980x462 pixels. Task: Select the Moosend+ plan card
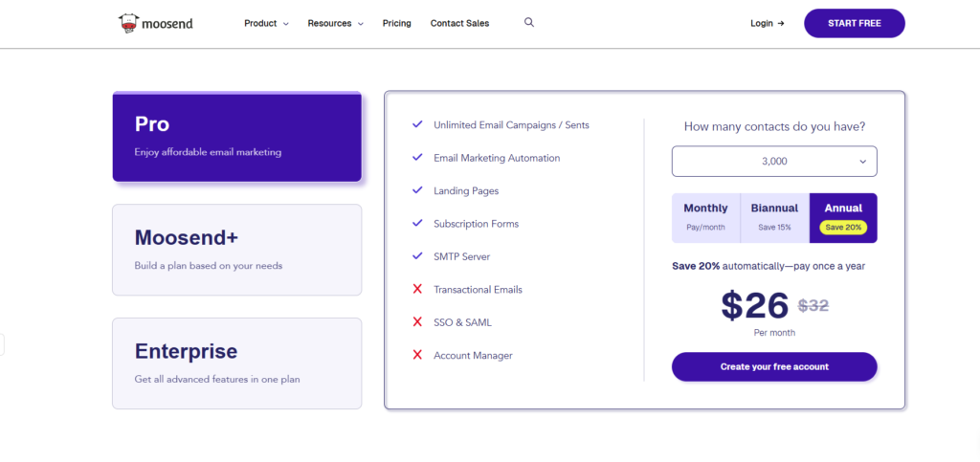point(237,250)
